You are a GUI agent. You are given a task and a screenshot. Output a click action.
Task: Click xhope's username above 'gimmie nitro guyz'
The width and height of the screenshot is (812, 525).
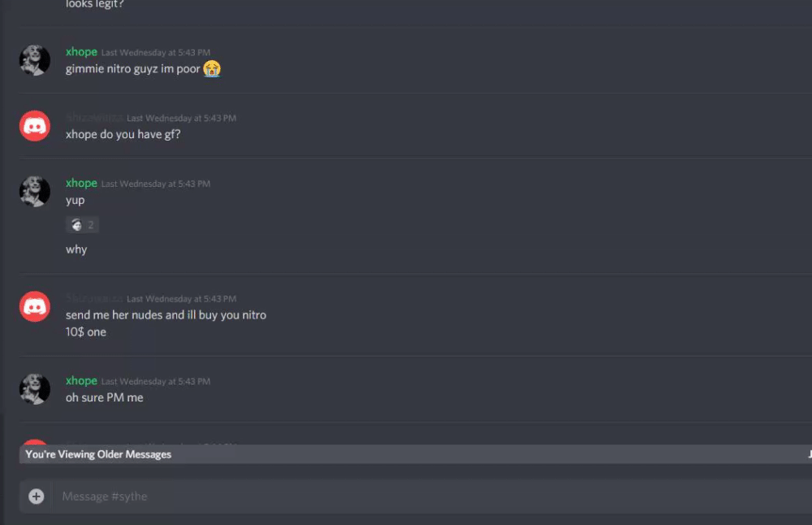click(81, 52)
